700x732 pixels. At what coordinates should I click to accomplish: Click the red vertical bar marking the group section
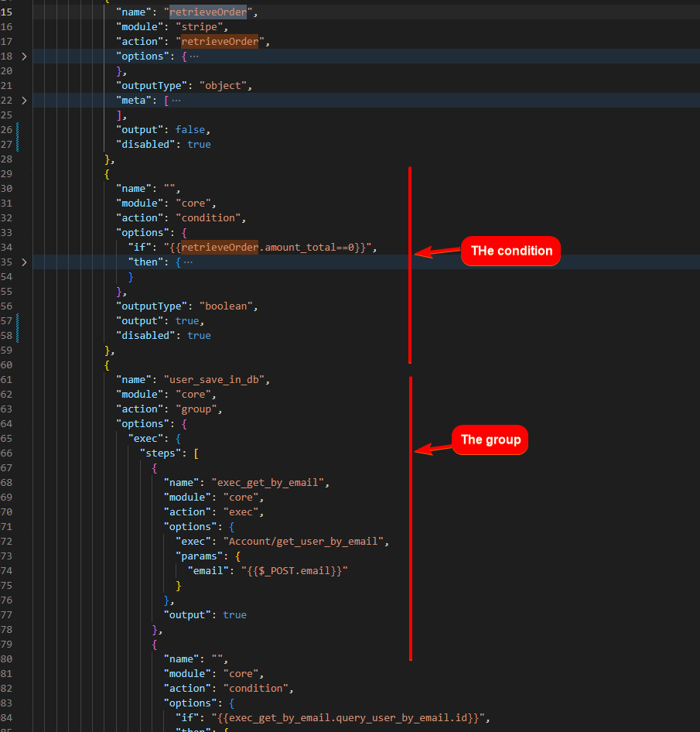click(x=410, y=518)
